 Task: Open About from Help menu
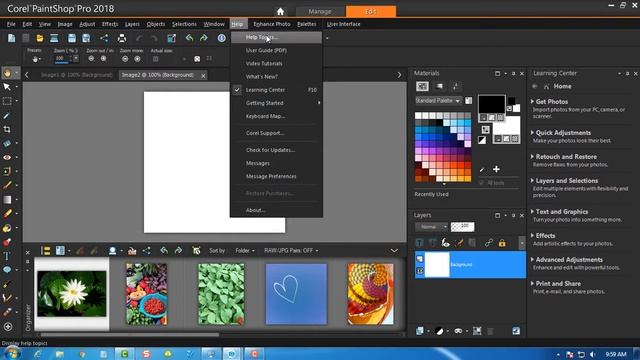coord(276,210)
